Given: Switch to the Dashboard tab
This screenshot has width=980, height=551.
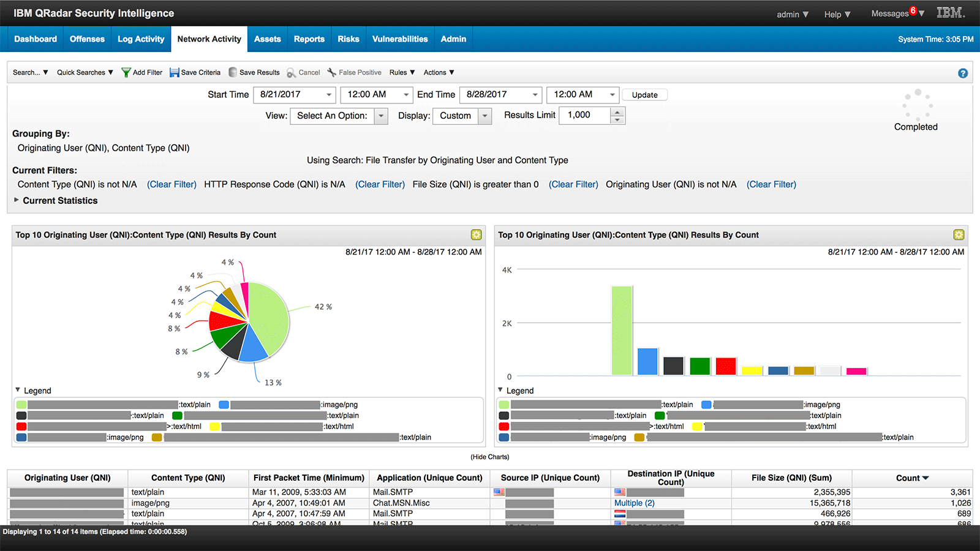Looking at the screenshot, I should (36, 39).
